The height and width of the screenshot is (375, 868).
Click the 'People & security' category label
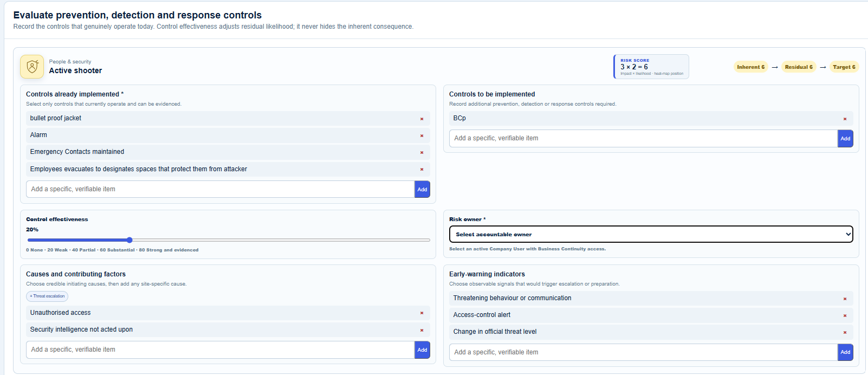coord(70,62)
